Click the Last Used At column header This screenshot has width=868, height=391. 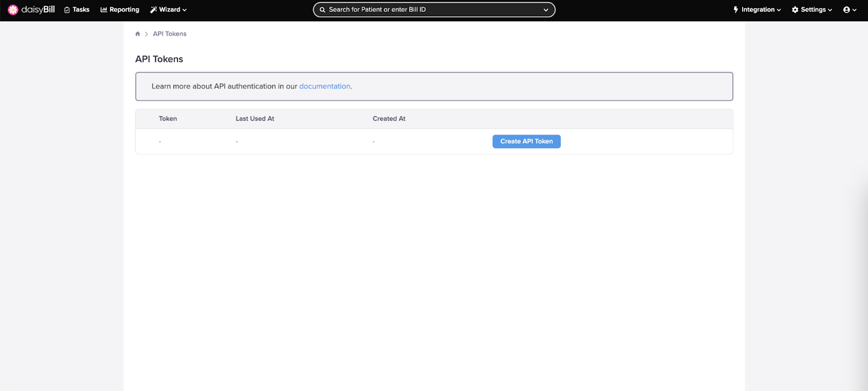(255, 118)
